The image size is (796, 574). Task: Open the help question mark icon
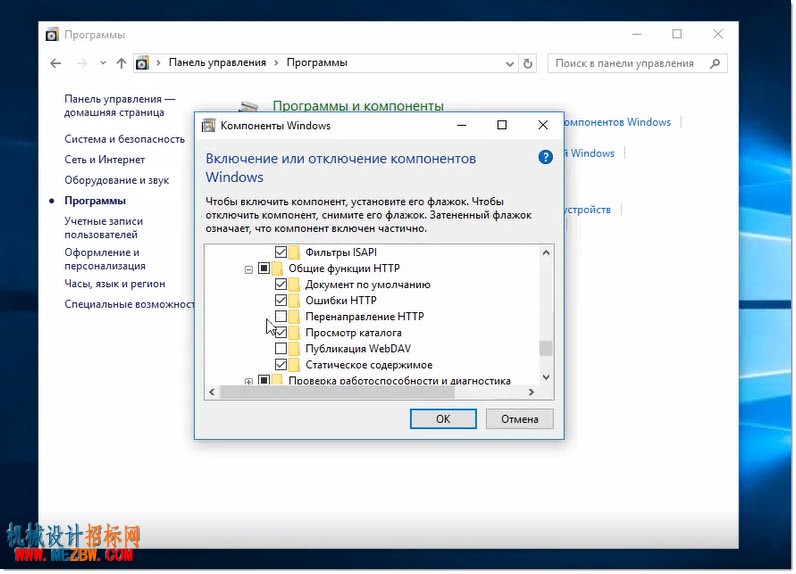545,157
